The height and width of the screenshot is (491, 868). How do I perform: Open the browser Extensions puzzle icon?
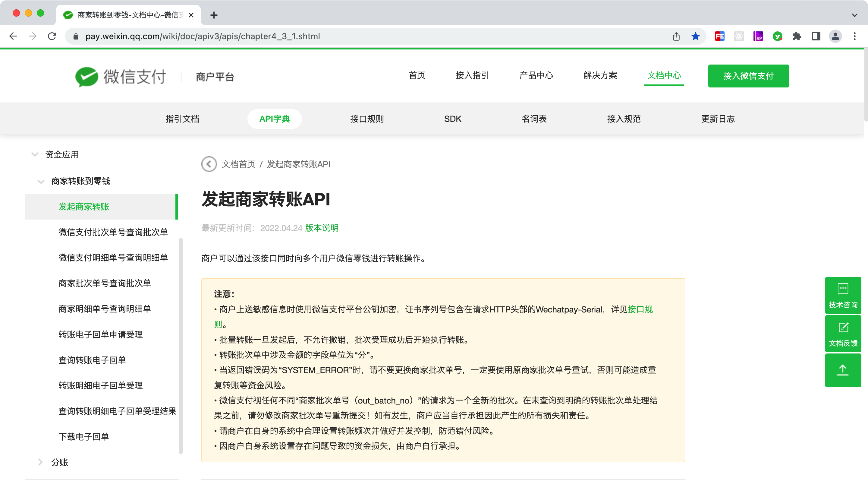tap(797, 36)
